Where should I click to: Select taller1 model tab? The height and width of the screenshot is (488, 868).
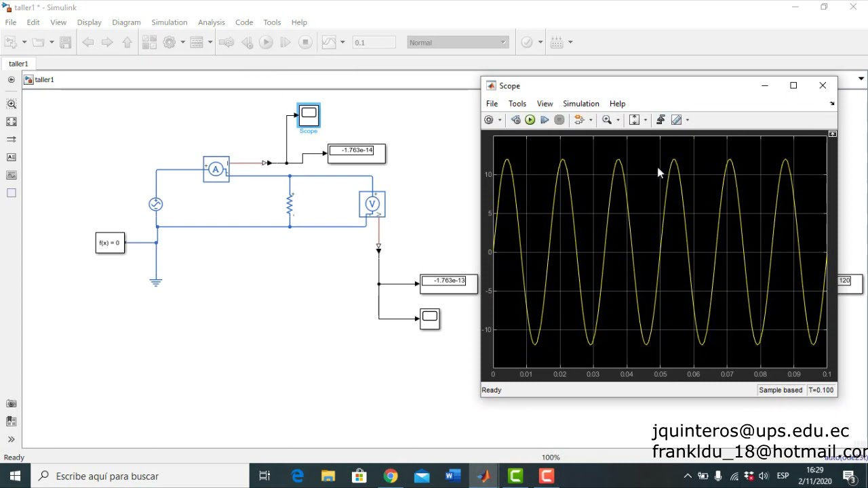pos(18,64)
